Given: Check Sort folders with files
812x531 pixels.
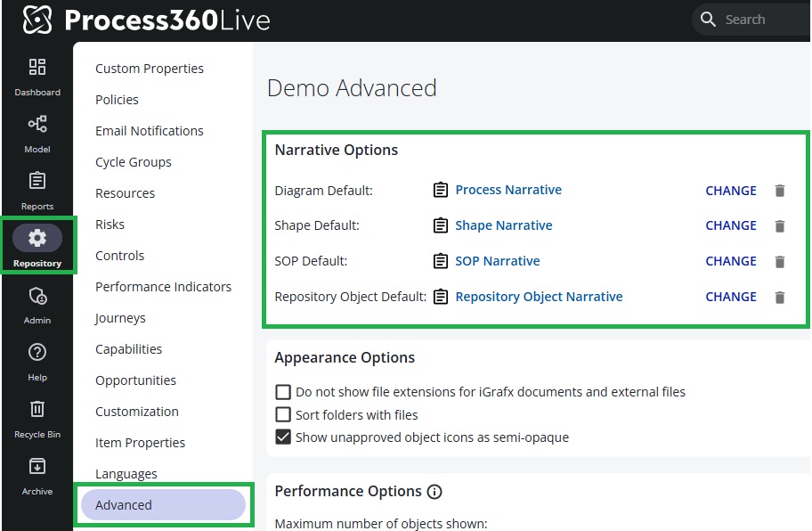Looking at the screenshot, I should point(283,414).
